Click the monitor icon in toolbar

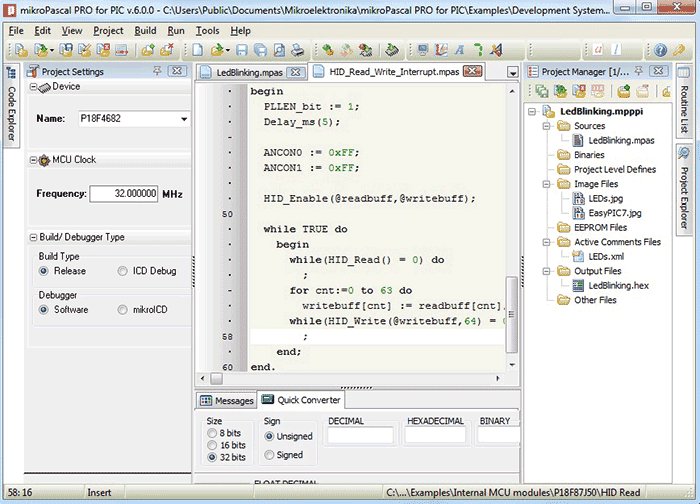coord(422,50)
